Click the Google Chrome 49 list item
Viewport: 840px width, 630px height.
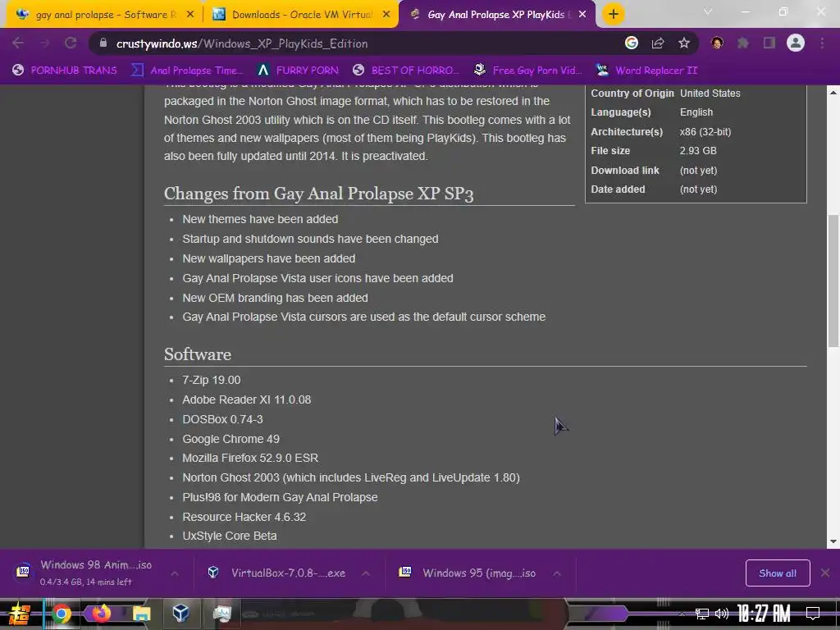231,439
